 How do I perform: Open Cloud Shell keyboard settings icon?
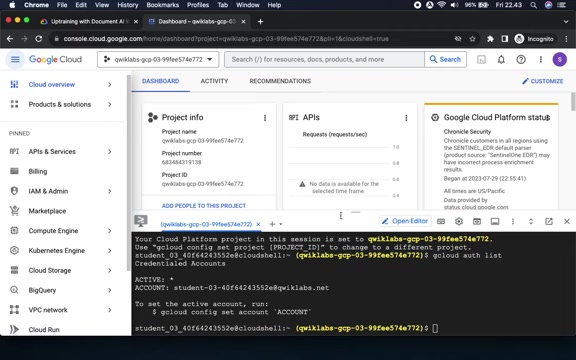[441, 221]
